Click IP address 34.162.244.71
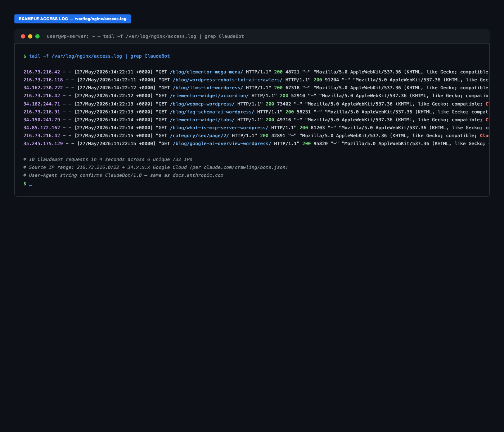The image size is (504, 432). coord(42,104)
